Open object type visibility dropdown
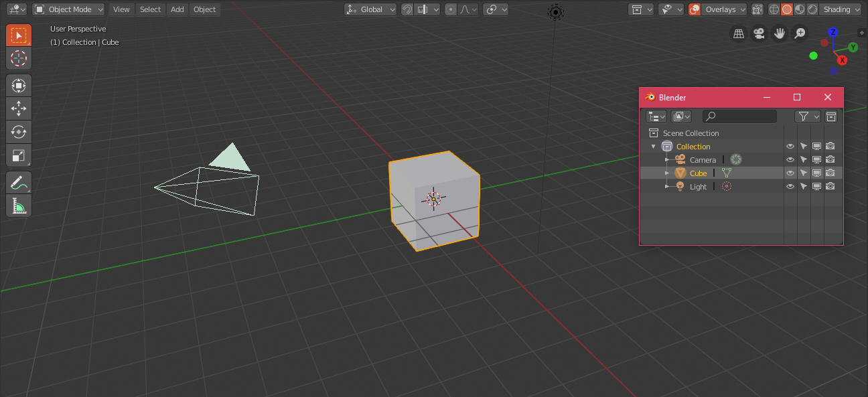Viewport: 868px width, 397px height. point(671,9)
